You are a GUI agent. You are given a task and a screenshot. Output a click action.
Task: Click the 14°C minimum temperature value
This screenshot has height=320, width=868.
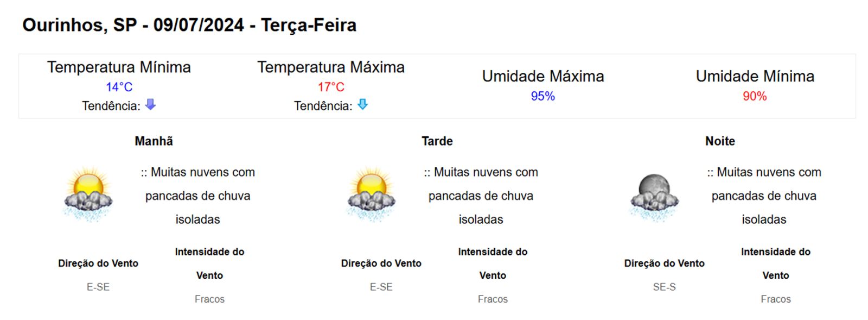coord(119,87)
